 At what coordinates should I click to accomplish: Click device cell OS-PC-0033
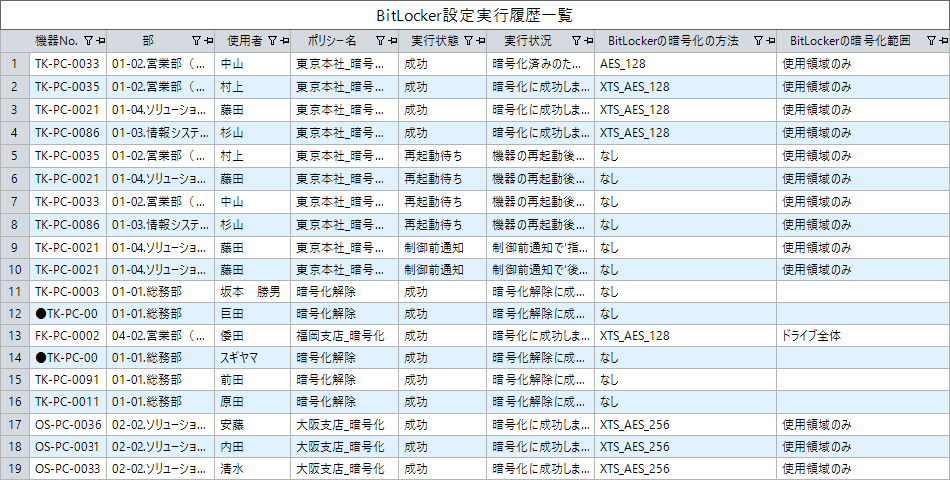pos(68,468)
